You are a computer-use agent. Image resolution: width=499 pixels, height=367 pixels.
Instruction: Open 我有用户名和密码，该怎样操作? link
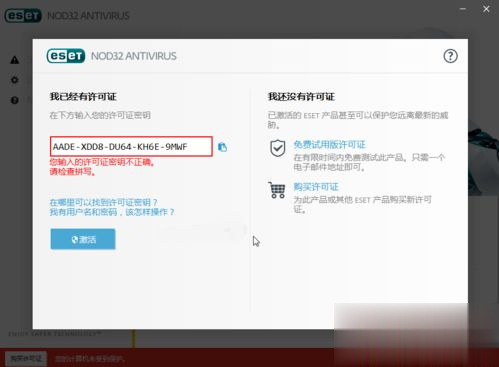coord(112,212)
